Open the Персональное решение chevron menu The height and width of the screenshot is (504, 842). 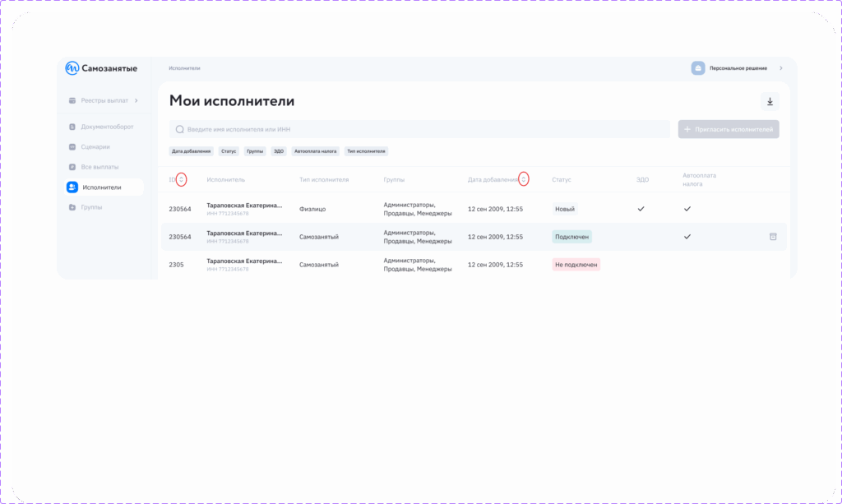780,68
